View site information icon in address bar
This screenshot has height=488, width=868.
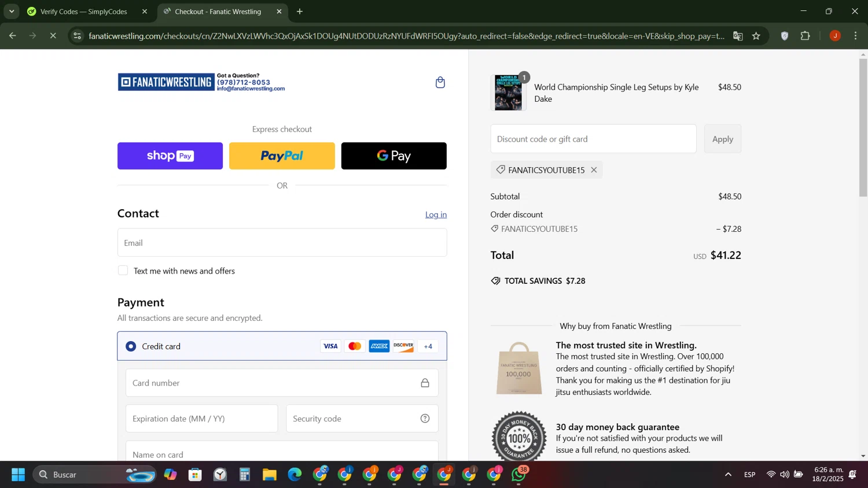77,36
